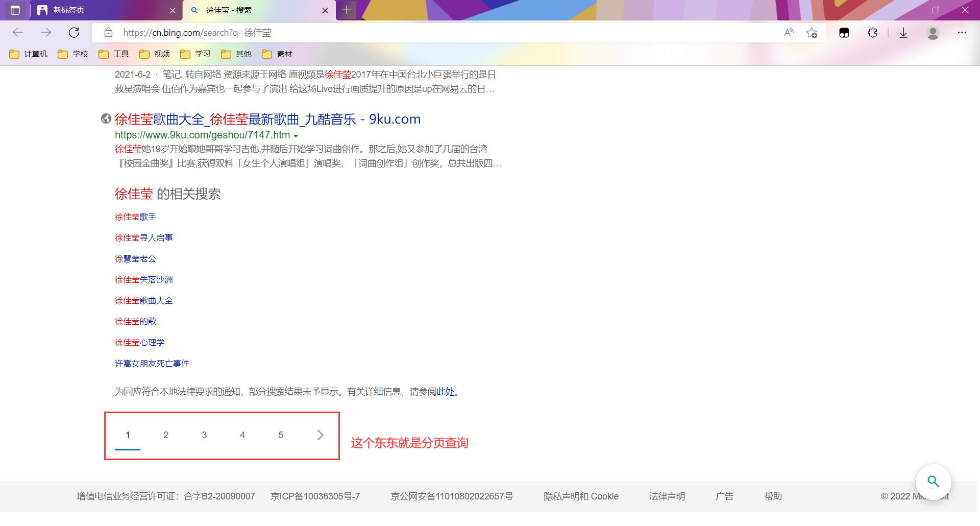Open the tab actions menu icon
The width and height of the screenshot is (980, 526).
click(15, 10)
